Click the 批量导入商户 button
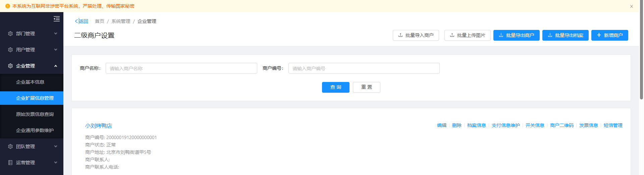The image size is (644, 175). (416, 35)
